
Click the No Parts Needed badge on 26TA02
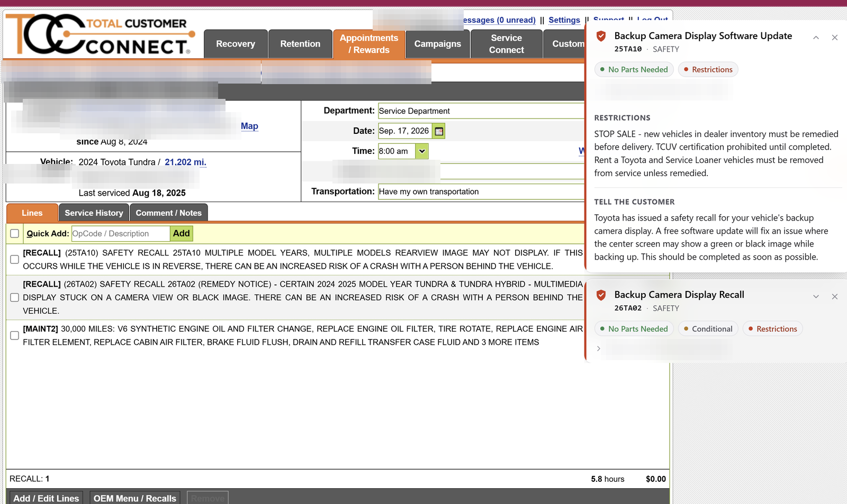coord(634,329)
